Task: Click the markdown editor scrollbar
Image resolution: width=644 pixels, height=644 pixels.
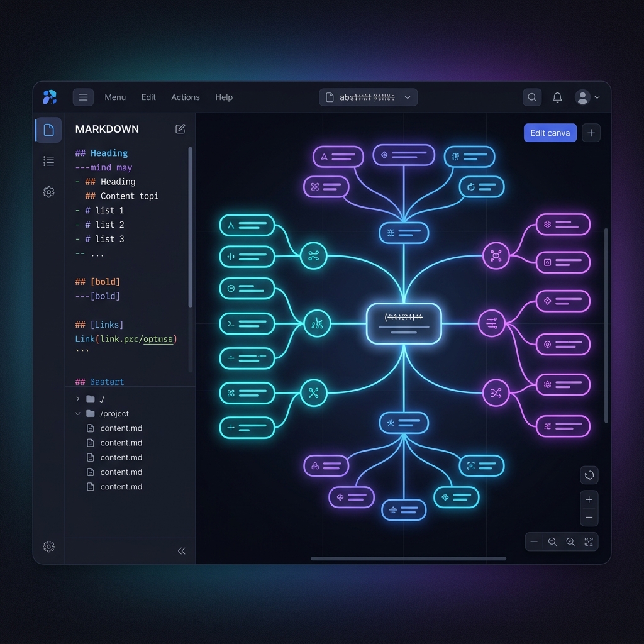Action: click(190, 226)
